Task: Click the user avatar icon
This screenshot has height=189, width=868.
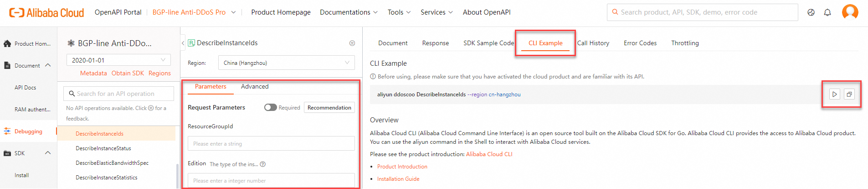Action: [x=850, y=12]
